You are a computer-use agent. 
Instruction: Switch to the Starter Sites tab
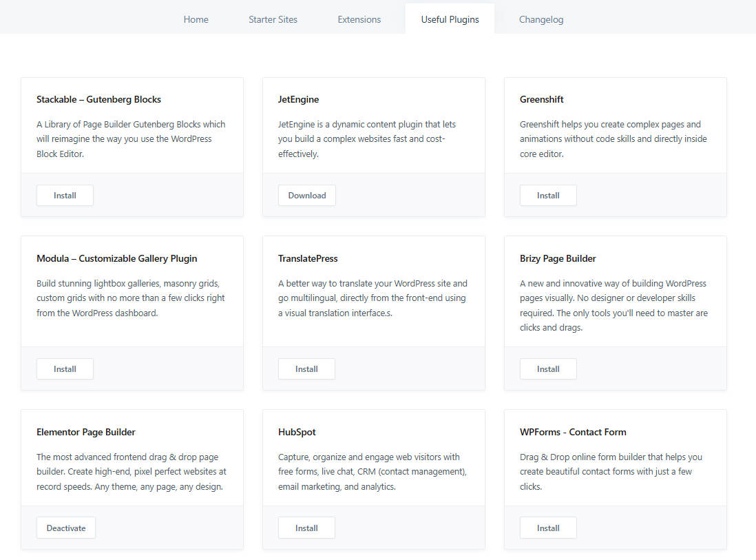coord(273,19)
